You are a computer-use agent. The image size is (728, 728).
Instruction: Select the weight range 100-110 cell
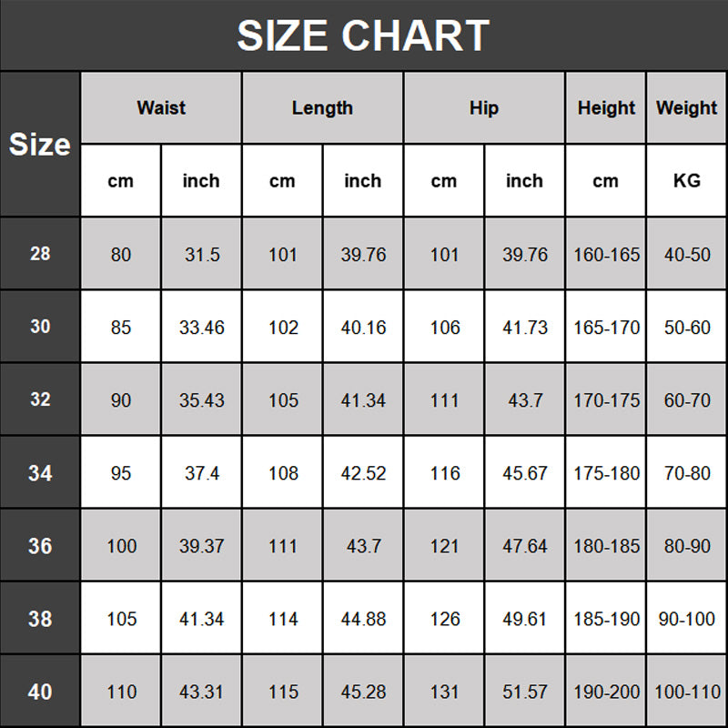click(x=687, y=692)
